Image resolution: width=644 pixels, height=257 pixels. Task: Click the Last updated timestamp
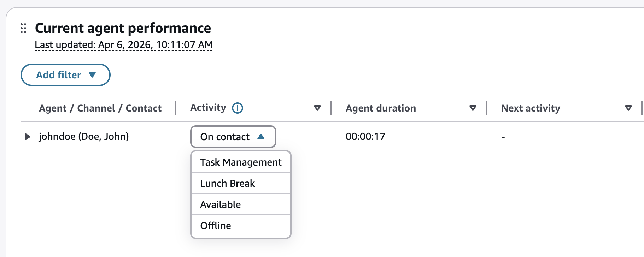(123, 45)
